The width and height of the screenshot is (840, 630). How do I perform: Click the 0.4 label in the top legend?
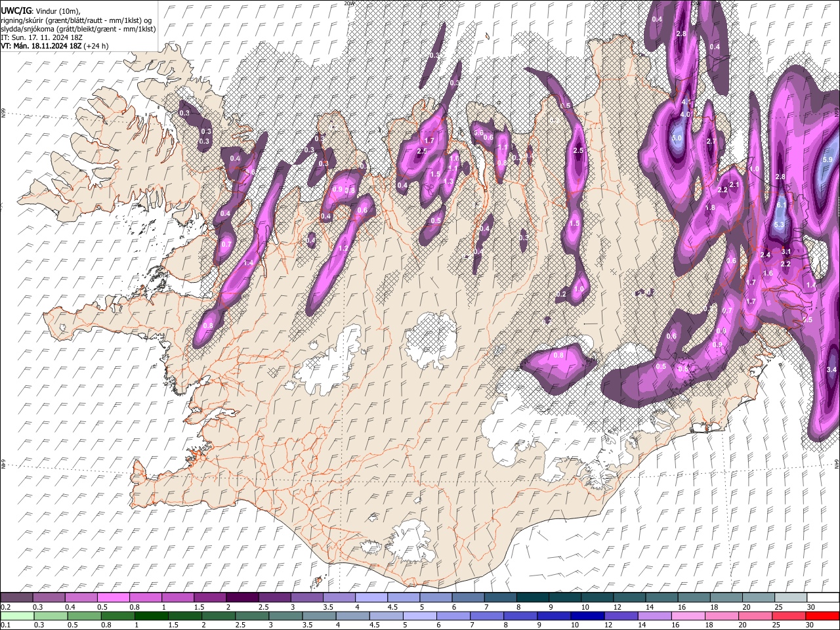click(70, 606)
